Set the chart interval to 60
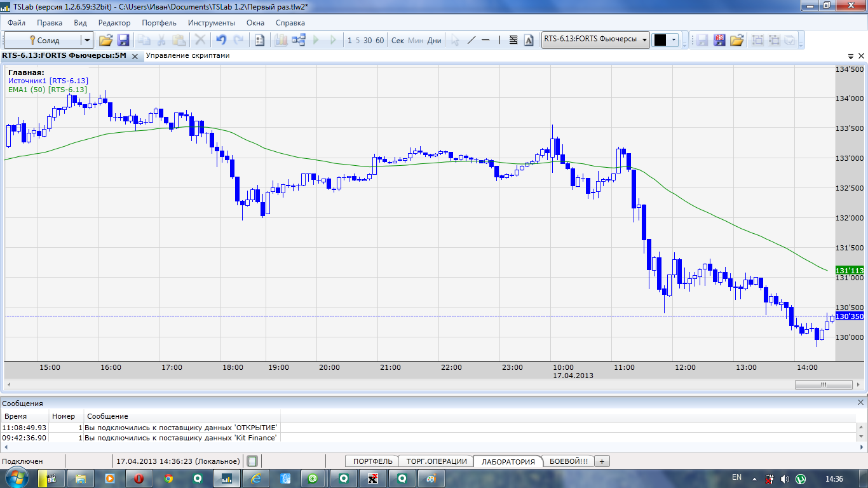Viewport: 868px width, 488px height. (x=380, y=40)
